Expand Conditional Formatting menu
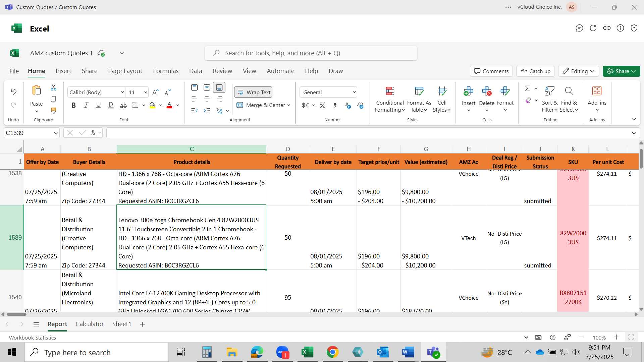Image resolution: width=644 pixels, height=362 pixels. tap(389, 100)
